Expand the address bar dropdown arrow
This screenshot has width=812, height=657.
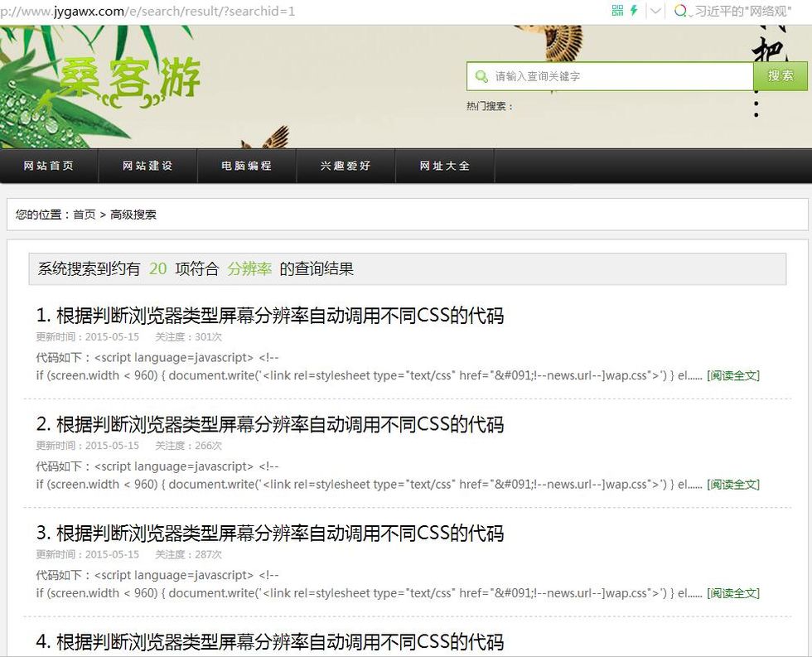pos(655,11)
